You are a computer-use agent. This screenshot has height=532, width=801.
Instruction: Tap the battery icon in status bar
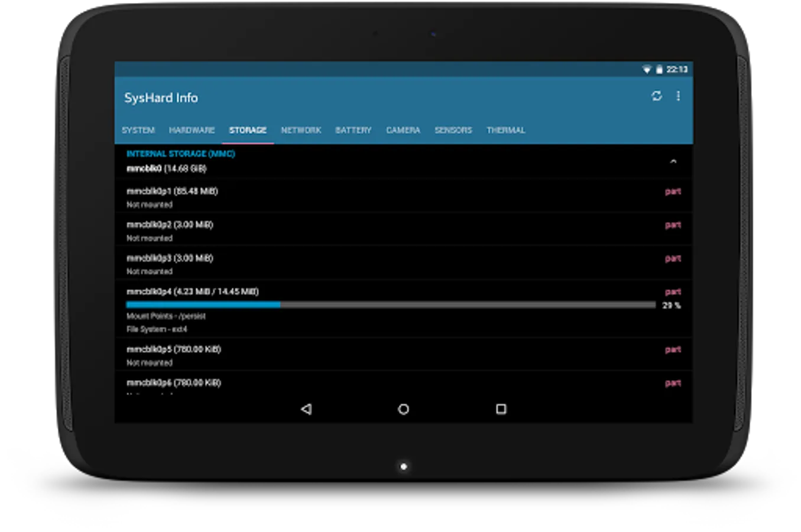click(x=659, y=70)
